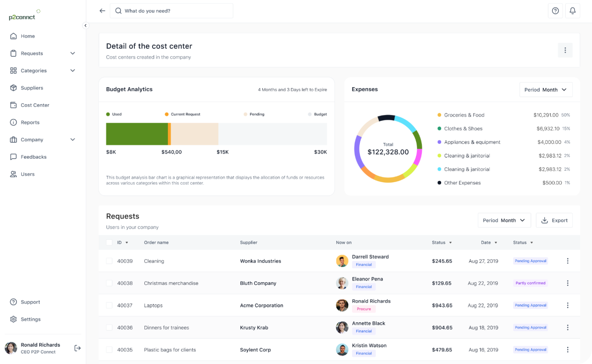Click Pending Approval badge for Cleaning
The height and width of the screenshot is (364, 592).
click(x=530, y=261)
